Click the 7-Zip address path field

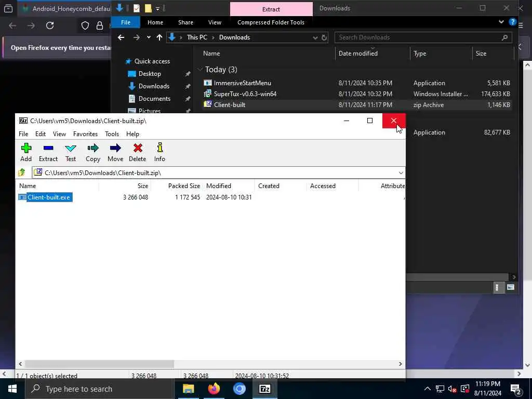tap(219, 172)
